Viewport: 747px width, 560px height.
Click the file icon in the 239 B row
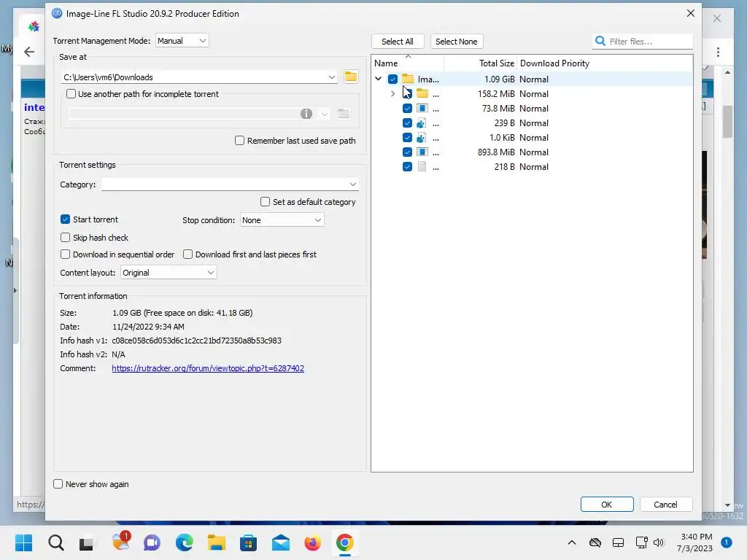(x=421, y=123)
